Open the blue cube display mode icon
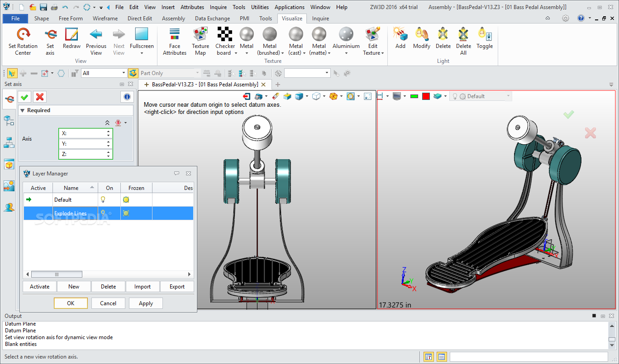This screenshot has width=619, height=364. click(299, 96)
